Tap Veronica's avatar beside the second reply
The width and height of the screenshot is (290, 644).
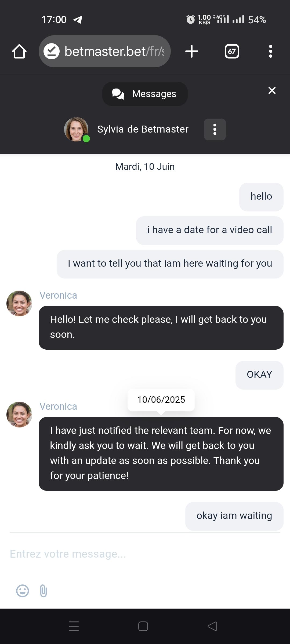pos(19,415)
